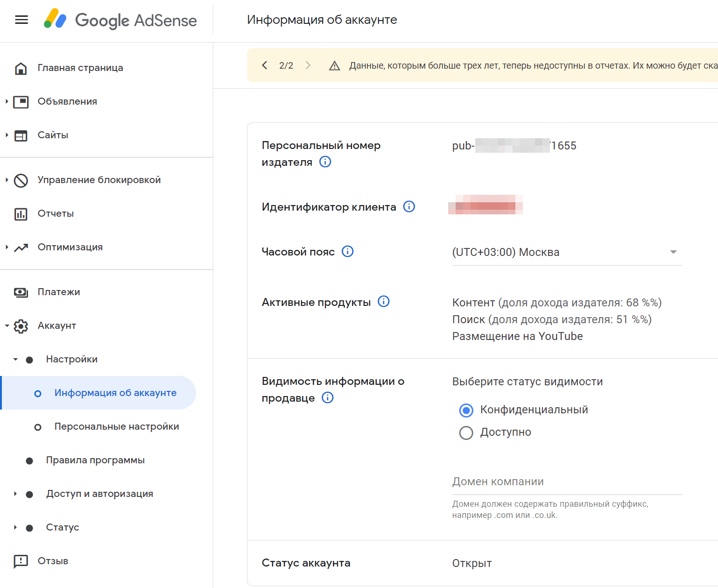Click info icon beside Видимость информации о продавце

point(328,397)
